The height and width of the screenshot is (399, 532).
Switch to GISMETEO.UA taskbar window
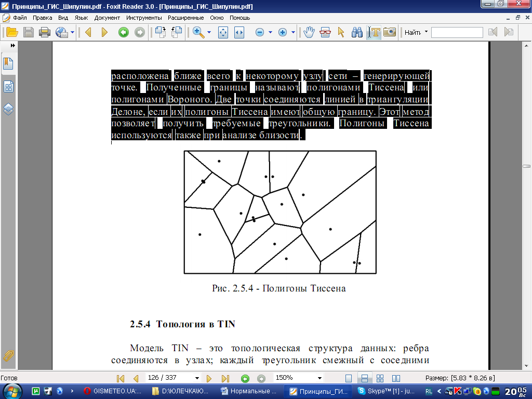pyautogui.click(x=113, y=391)
